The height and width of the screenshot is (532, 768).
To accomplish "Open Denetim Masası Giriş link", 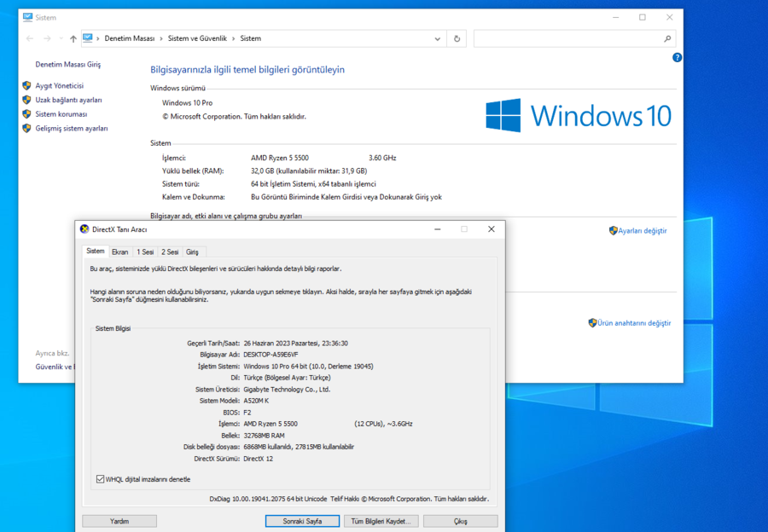I will coord(68,65).
